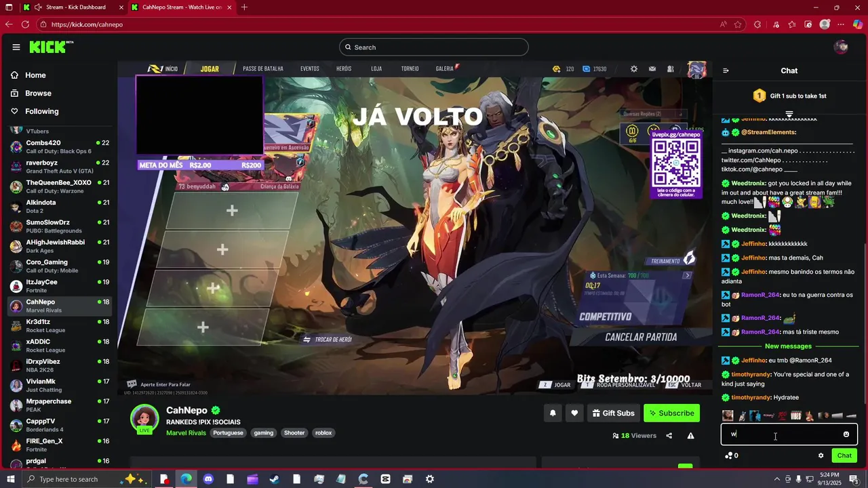This screenshot has width=868, height=488.
Task: Click the Windows Start button
Action: coord(9,479)
